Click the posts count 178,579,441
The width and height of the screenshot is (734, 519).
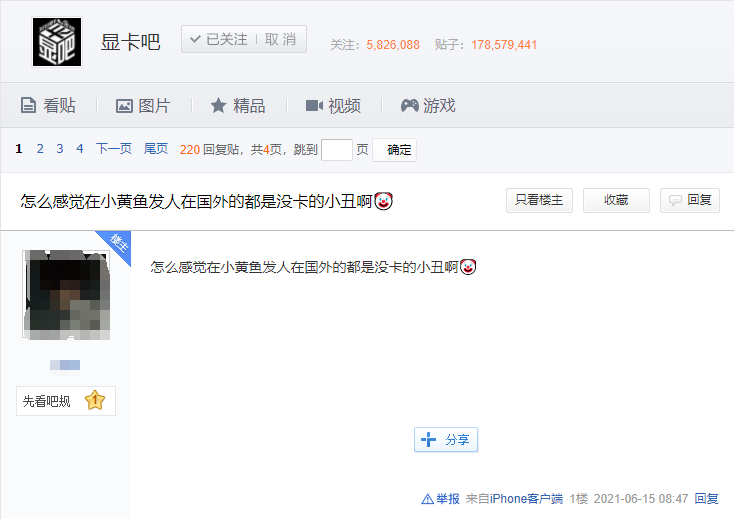tap(504, 45)
